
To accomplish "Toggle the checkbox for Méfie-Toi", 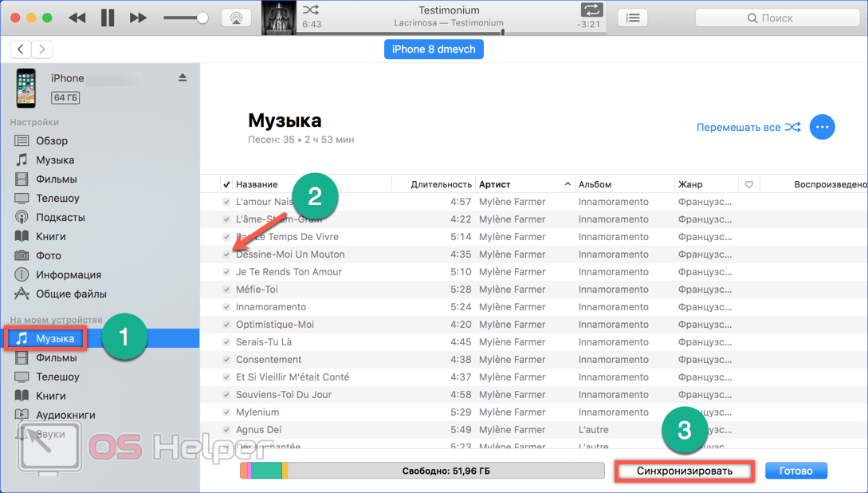I will [x=226, y=290].
